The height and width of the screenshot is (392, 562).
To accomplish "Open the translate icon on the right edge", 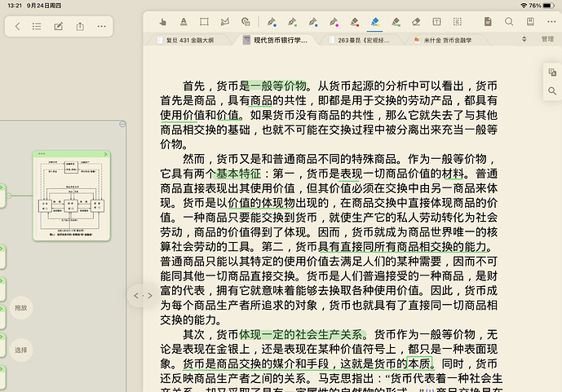I will click(552, 73).
